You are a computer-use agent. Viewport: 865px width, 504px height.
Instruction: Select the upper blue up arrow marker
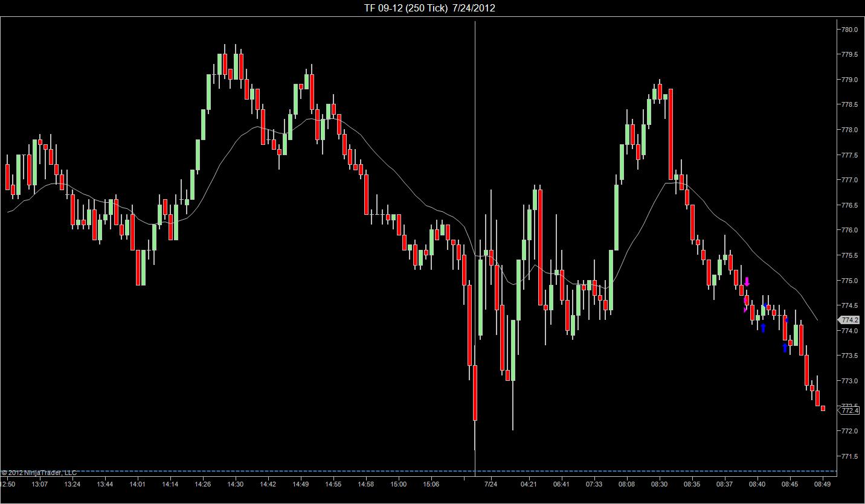coord(763,328)
